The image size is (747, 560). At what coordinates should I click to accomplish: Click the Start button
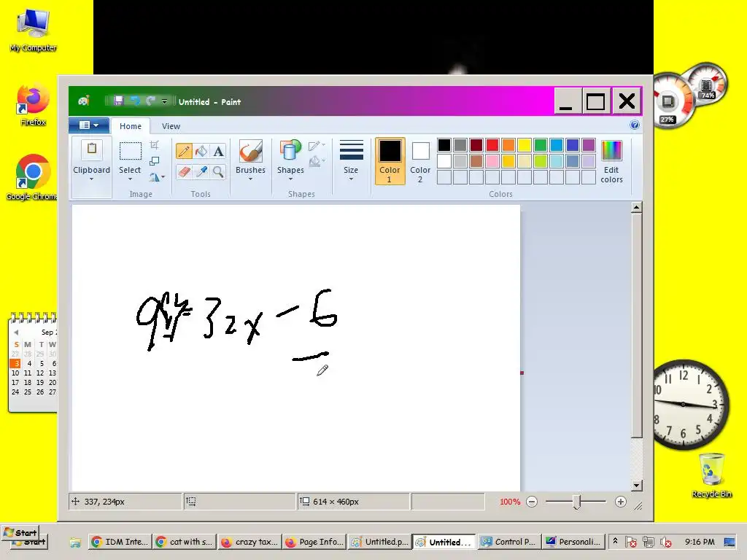[20, 533]
